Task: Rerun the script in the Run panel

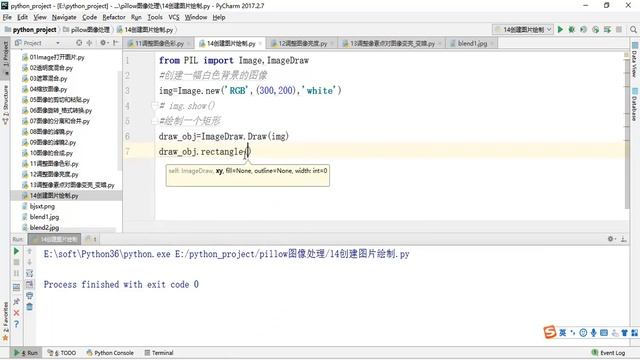Action: [x=16, y=251]
